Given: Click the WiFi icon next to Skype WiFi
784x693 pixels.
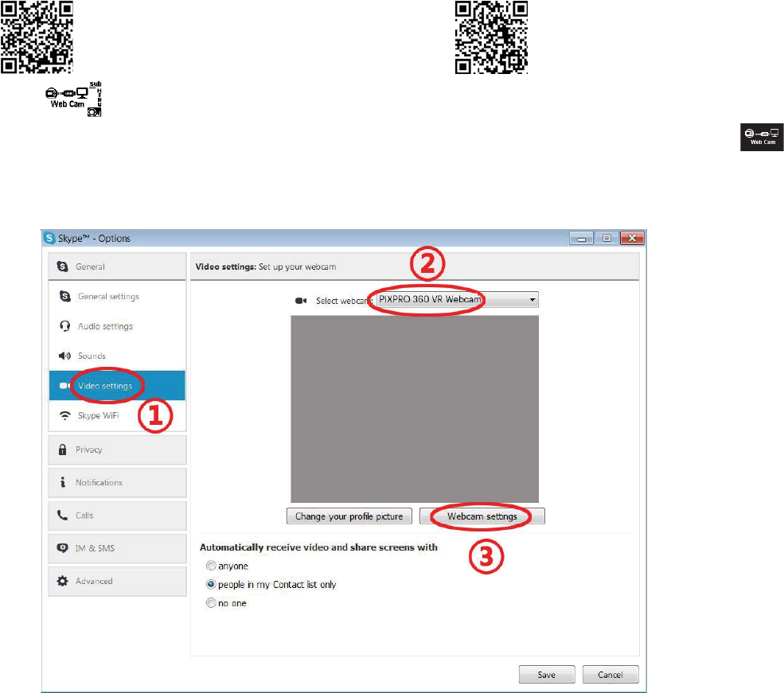Looking at the screenshot, I should click(x=65, y=415).
